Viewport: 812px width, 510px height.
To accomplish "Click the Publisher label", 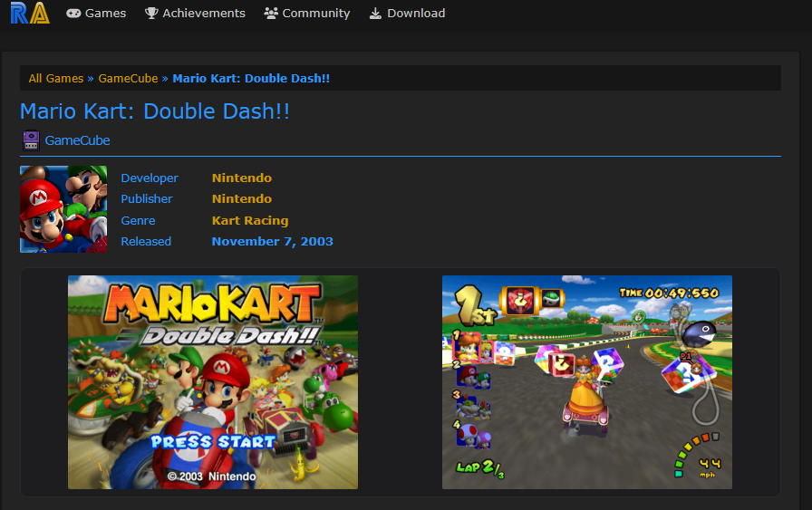I will (x=147, y=198).
